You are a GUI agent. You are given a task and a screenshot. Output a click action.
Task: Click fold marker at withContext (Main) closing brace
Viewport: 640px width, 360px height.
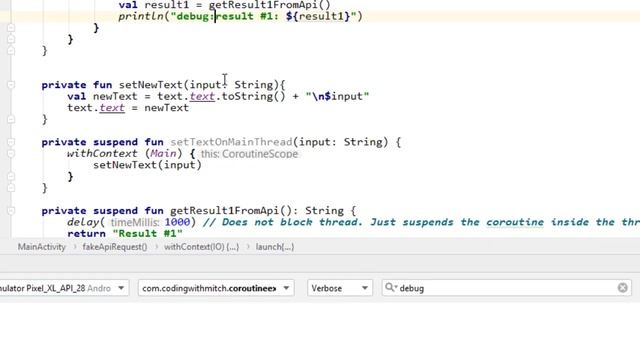point(11,176)
